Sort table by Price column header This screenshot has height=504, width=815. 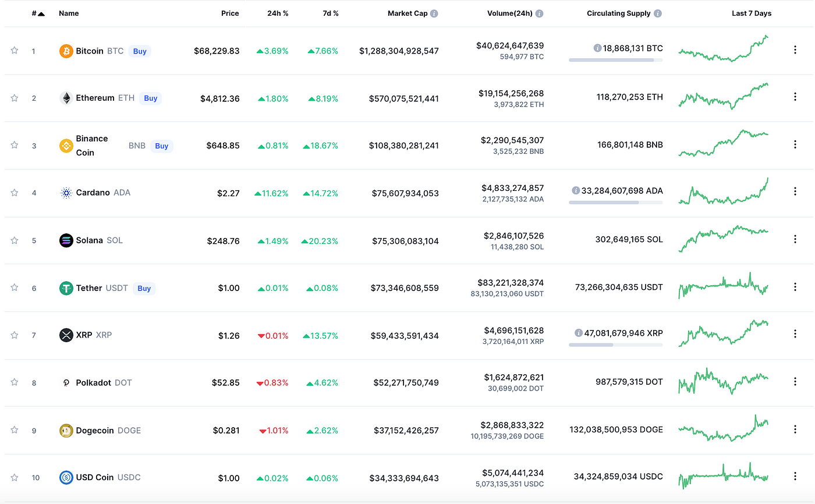pyautogui.click(x=230, y=13)
